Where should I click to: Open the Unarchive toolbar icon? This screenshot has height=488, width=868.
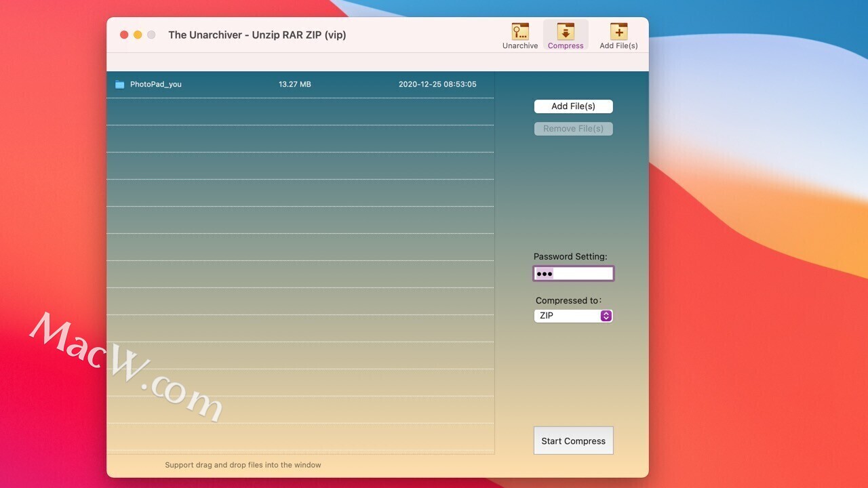click(x=520, y=36)
